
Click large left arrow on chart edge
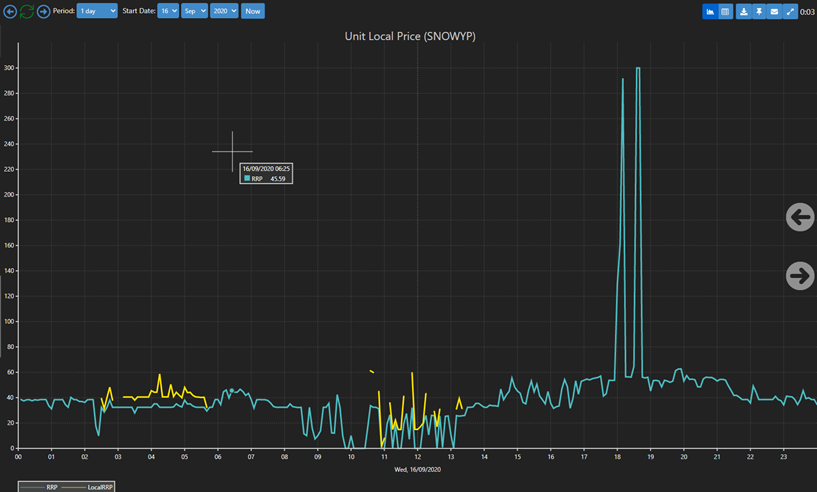point(800,217)
